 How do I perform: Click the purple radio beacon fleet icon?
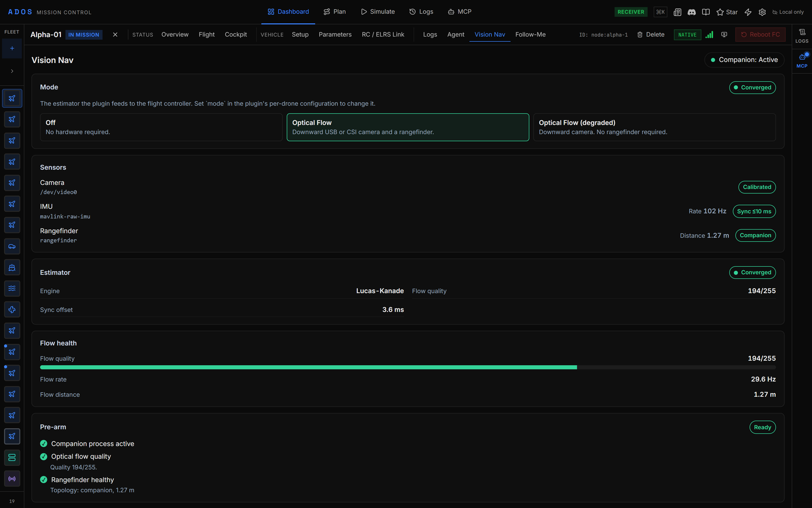(x=12, y=479)
